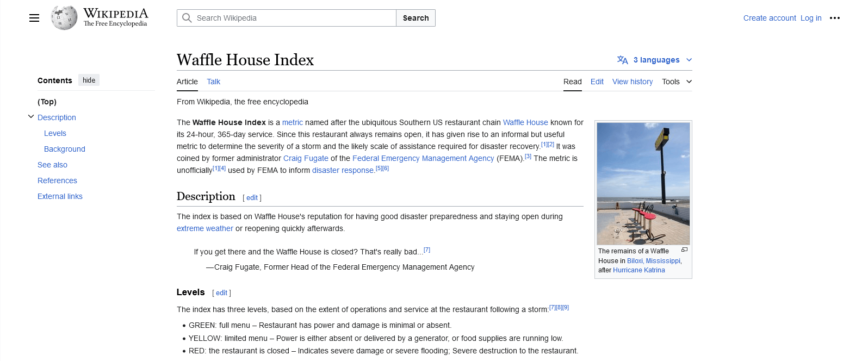Open the Tools dropdown menu
The height and width of the screenshot is (361, 868).
677,82
